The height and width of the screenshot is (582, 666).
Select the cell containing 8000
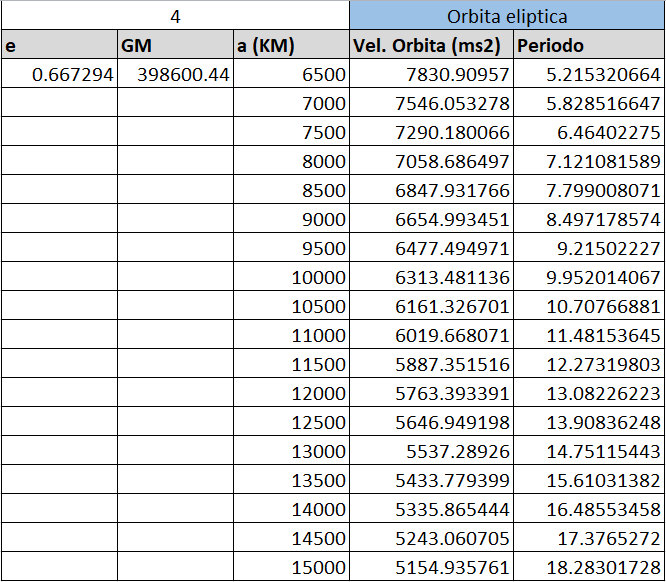coord(291,161)
